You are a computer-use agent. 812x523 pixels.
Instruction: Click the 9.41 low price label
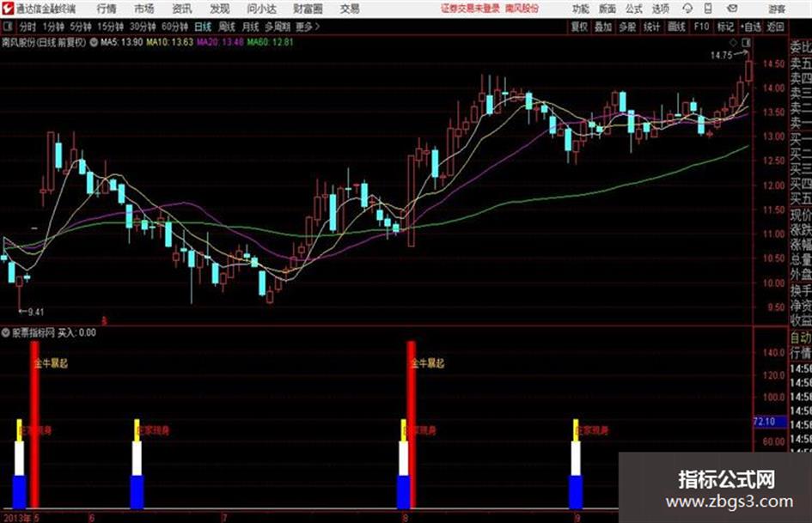pyautogui.click(x=36, y=312)
